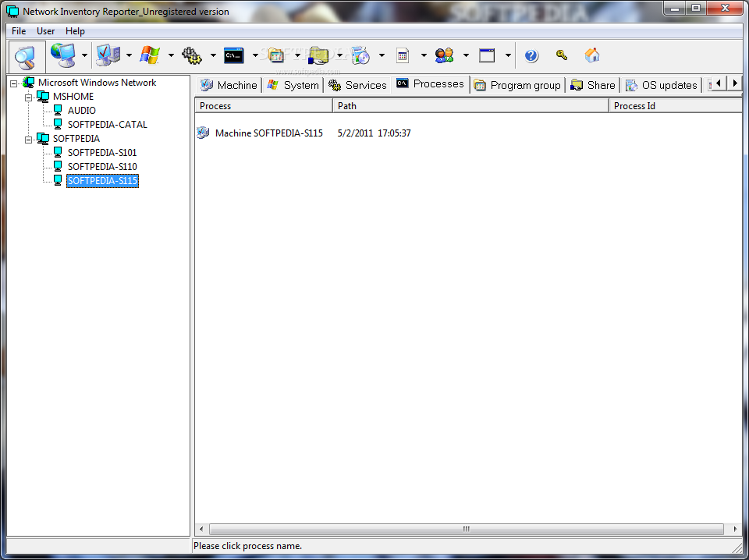Switch to the OS updates tab
Screen dimensions: 749x560
click(662, 85)
